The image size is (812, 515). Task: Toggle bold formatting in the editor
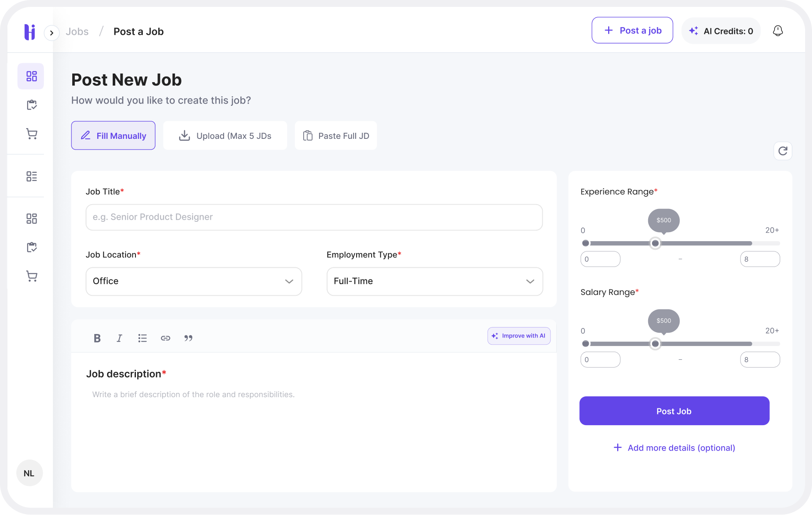97,338
